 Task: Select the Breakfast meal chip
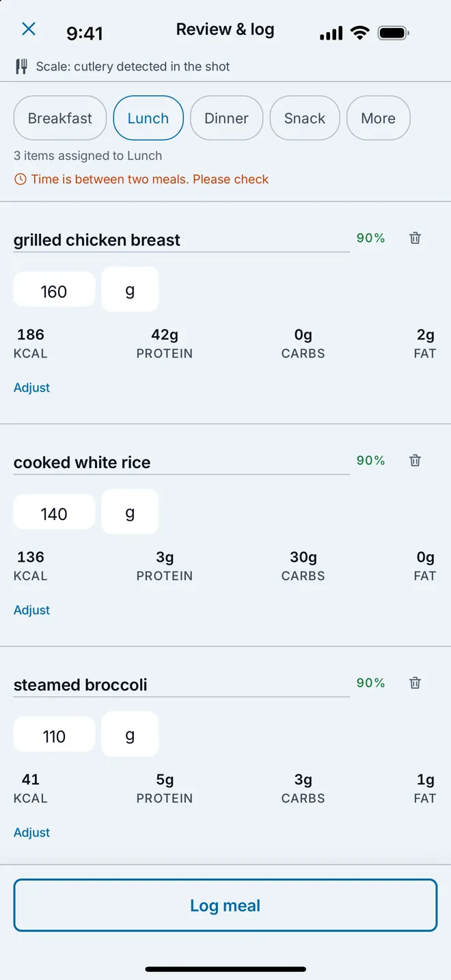point(60,118)
